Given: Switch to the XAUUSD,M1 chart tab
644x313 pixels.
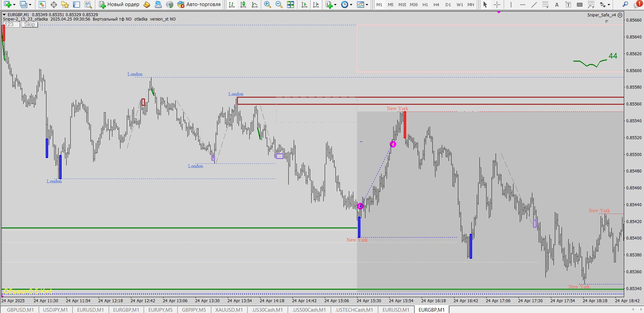Looking at the screenshot, I should [229, 310].
